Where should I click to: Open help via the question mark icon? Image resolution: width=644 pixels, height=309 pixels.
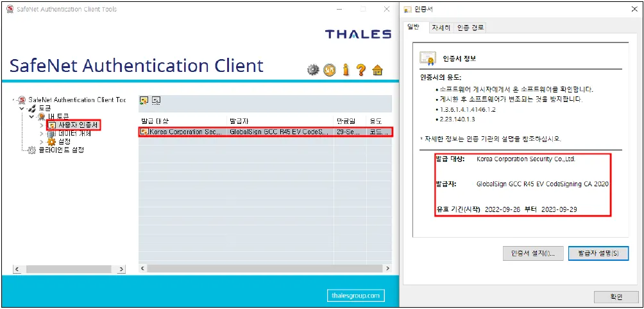(x=361, y=70)
